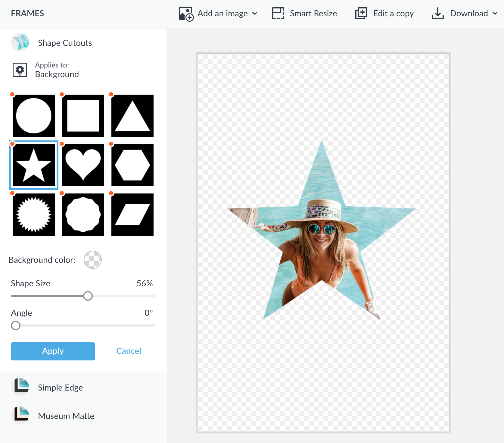Click the Smart Resize label
Image resolution: width=504 pixels, height=443 pixels.
point(313,14)
